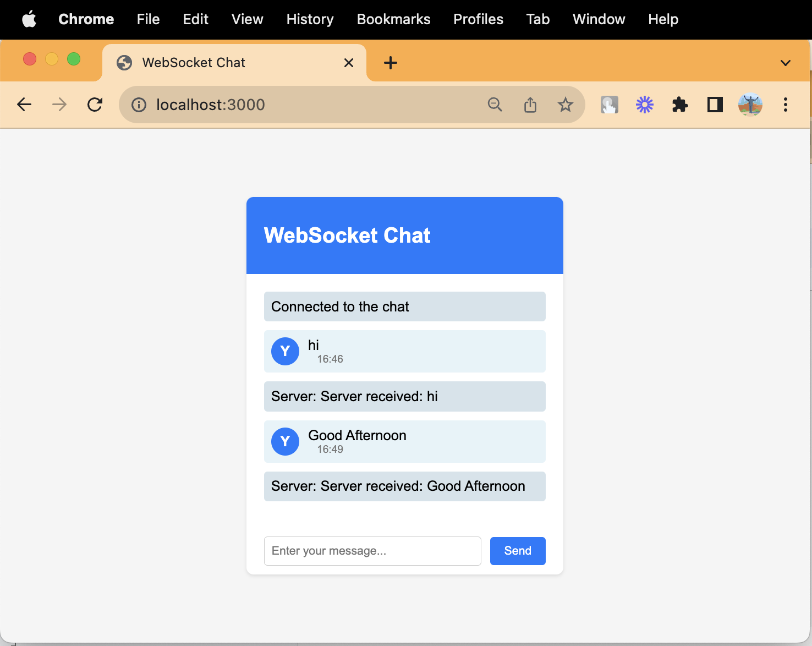The height and width of the screenshot is (646, 812).
Task: Open the Tab menu
Action: coord(538,19)
